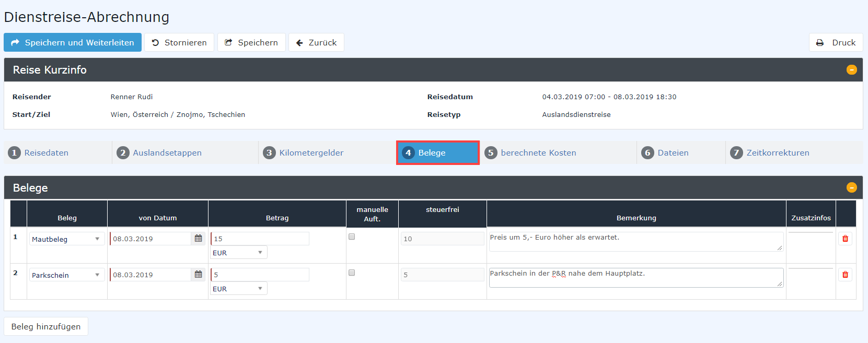
Task: Click steuerfrei field in Parkschein row
Action: tap(443, 275)
